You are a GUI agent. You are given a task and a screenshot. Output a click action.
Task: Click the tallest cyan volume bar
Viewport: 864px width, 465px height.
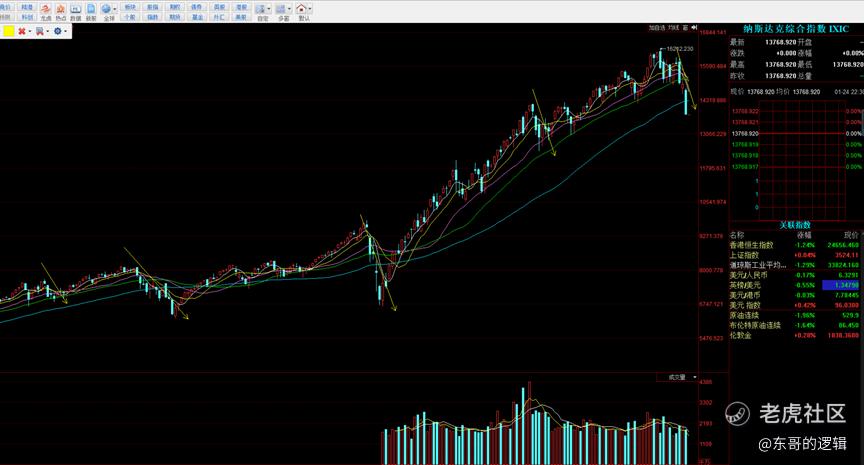tap(523, 426)
